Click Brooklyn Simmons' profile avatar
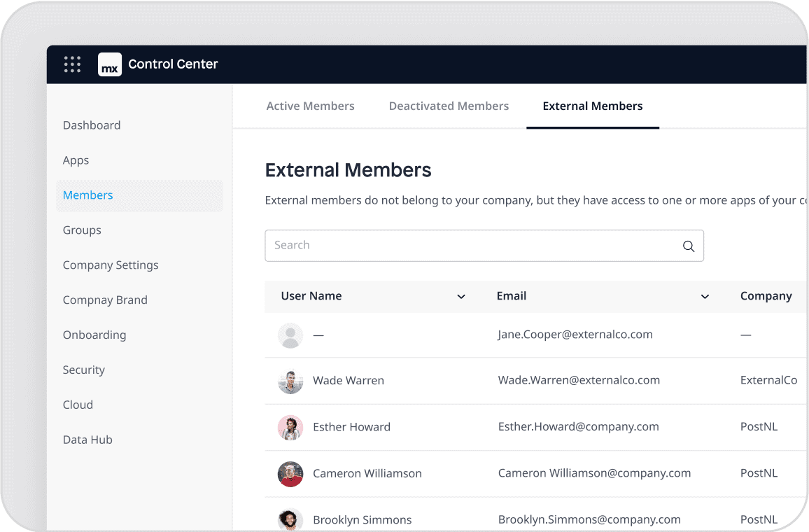 point(290,519)
